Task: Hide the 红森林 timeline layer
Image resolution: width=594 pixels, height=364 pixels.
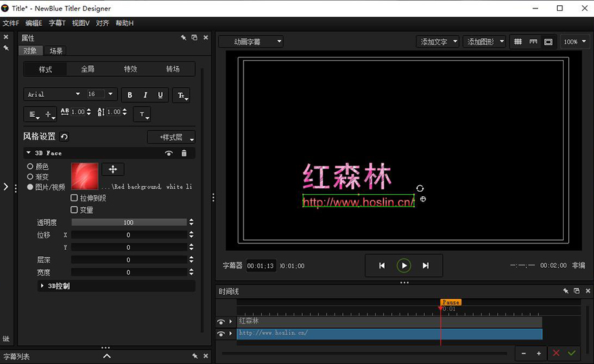Action: pyautogui.click(x=221, y=321)
